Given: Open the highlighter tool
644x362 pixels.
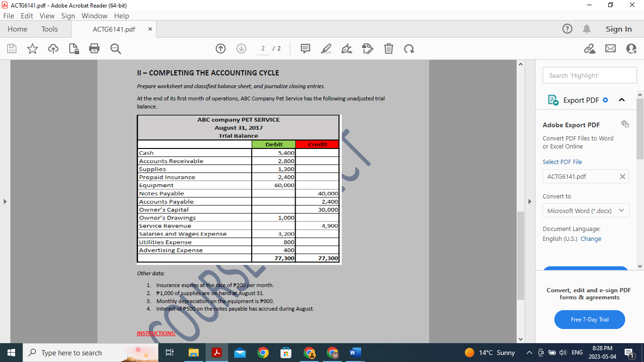Looking at the screenshot, I should tap(326, 49).
